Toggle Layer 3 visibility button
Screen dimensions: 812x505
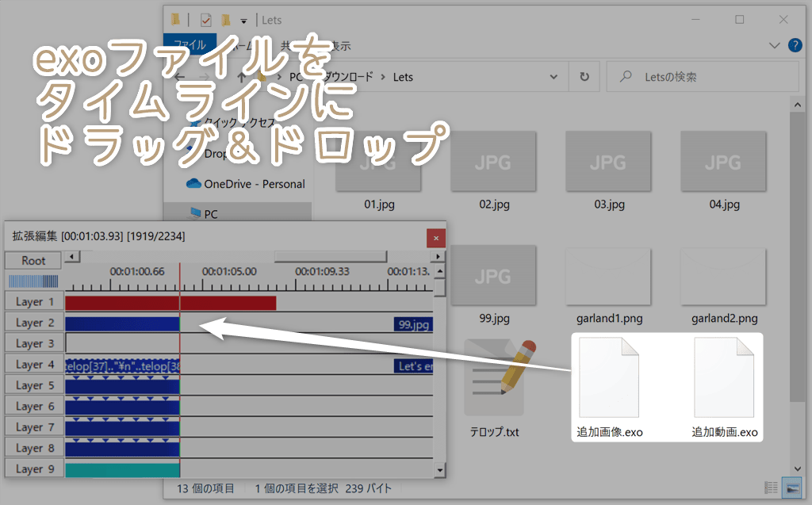(34, 344)
